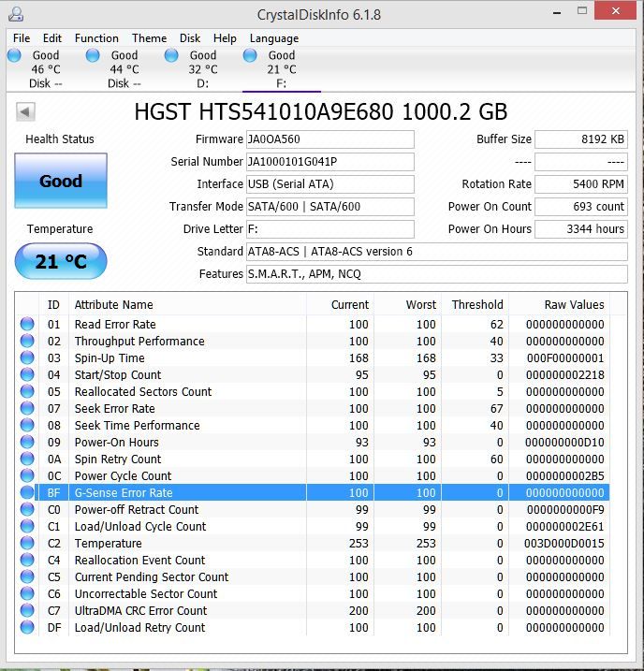
Task: Select the 44 °C disk tab
Action: coord(124,69)
